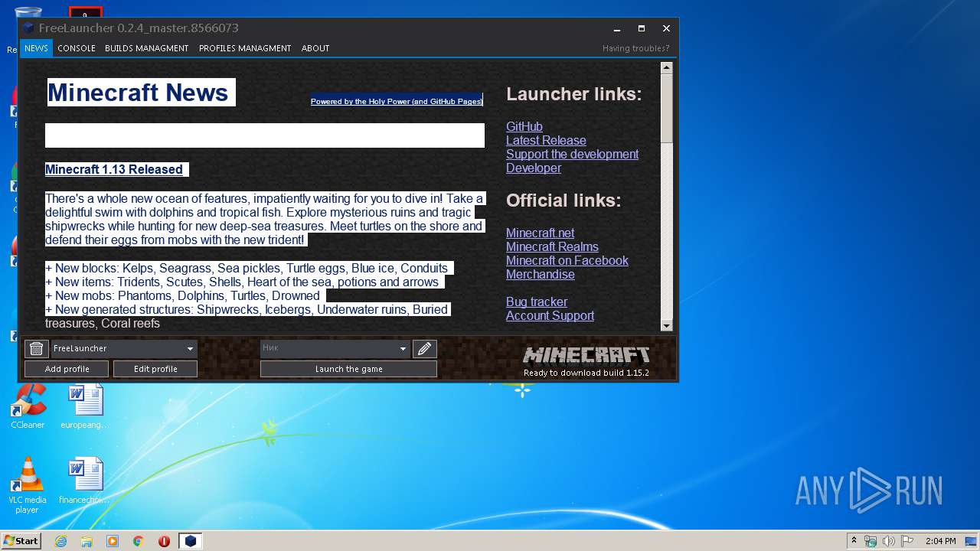Click Launch the game button
This screenshot has width=980, height=551.
[x=348, y=369]
